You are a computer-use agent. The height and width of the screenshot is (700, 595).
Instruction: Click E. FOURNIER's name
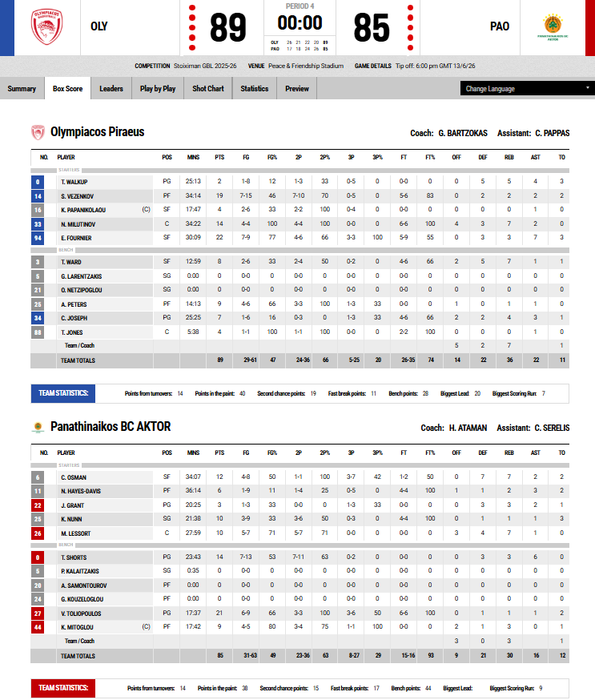[x=76, y=238]
